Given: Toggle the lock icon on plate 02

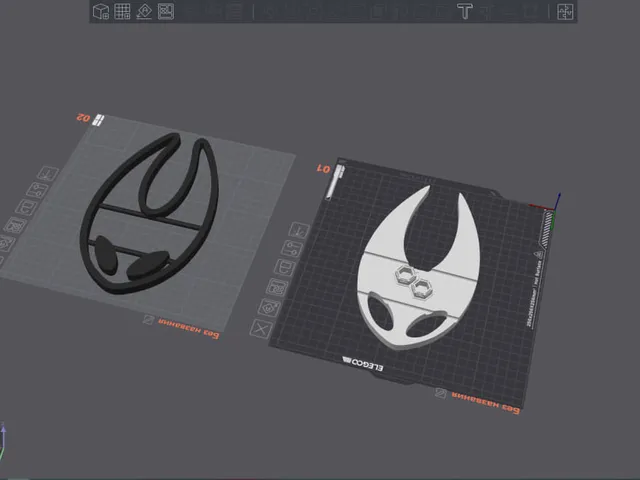Looking at the screenshot, I should (x=27, y=207).
